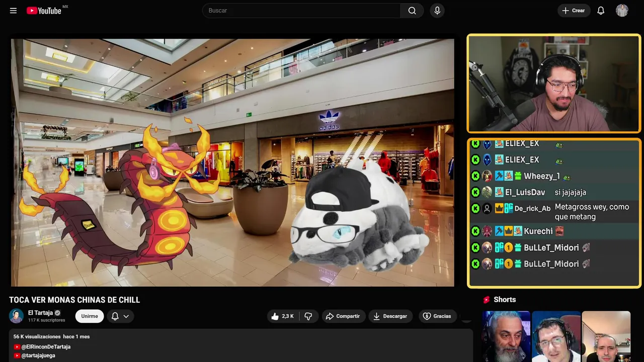Open @ElRinconDeTartaja channel link
Image resolution: width=644 pixels, height=362 pixels.
tap(46, 347)
